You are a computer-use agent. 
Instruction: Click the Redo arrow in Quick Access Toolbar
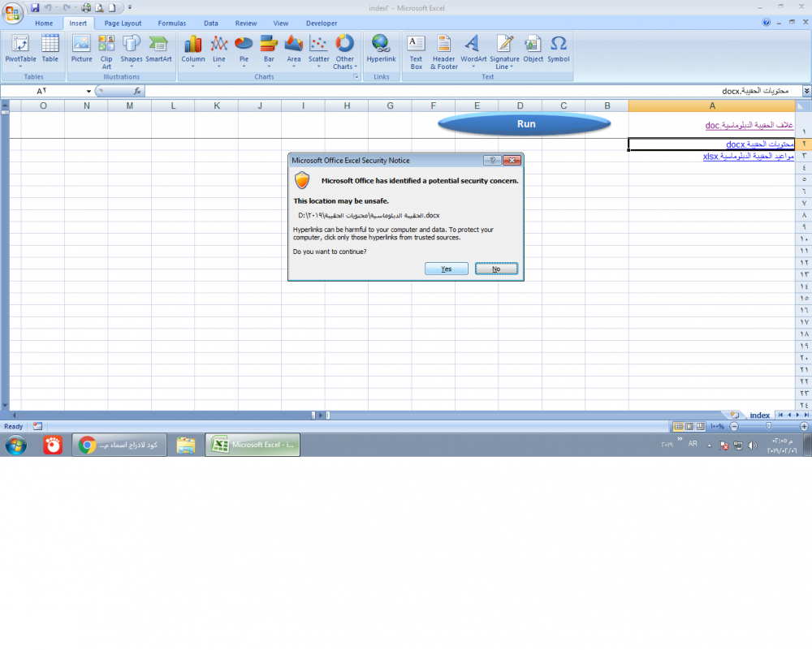(67, 8)
